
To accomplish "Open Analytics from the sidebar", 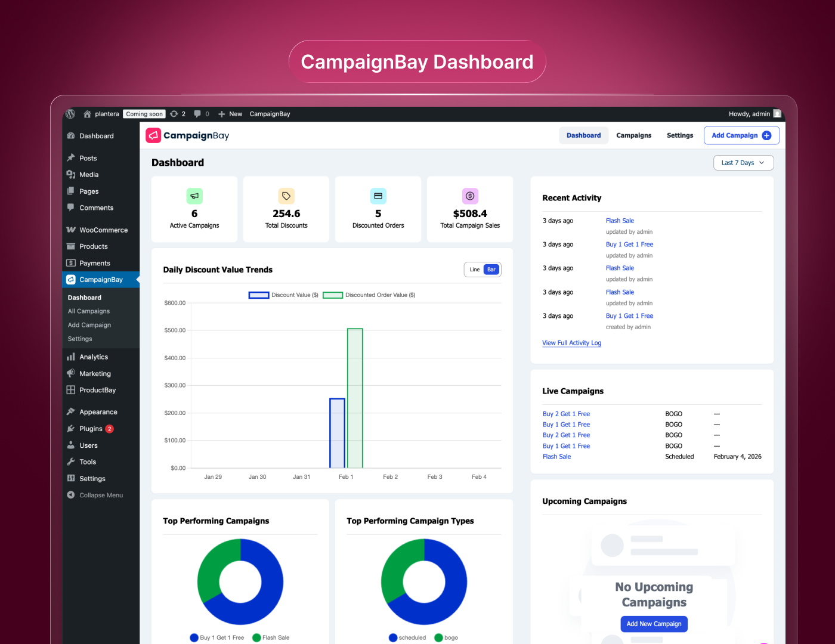I will (92, 357).
